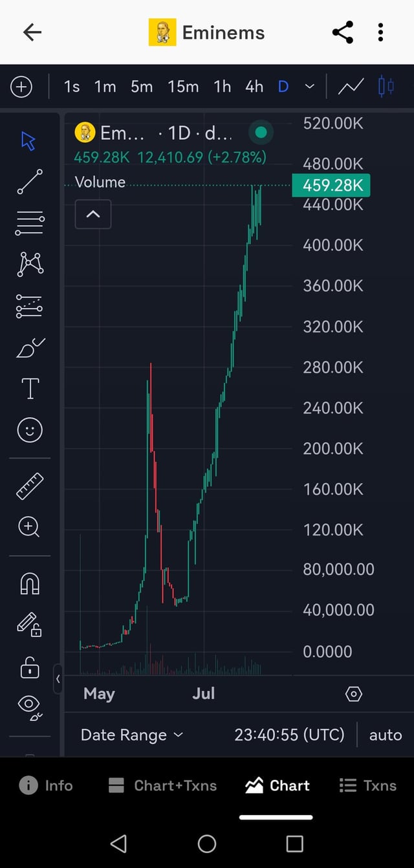Select the trend line drawing tool
The height and width of the screenshot is (868, 414).
tap(30, 182)
